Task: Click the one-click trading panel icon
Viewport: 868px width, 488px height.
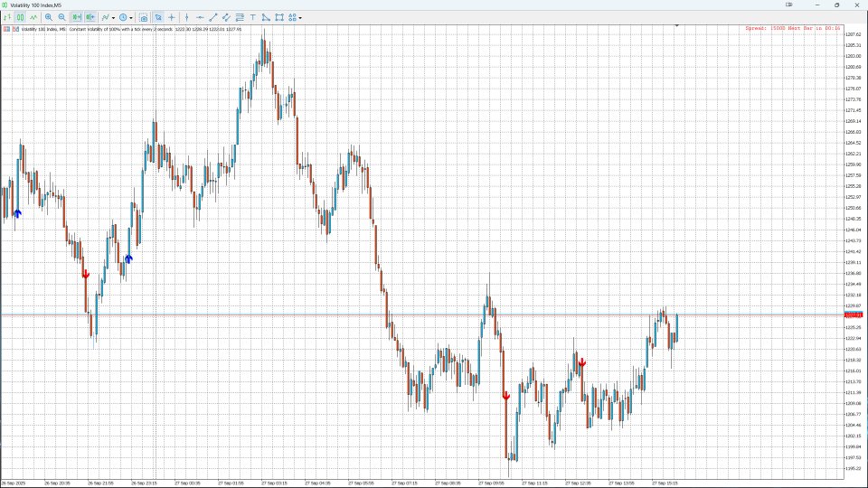Action: pyautogui.click(x=6, y=29)
